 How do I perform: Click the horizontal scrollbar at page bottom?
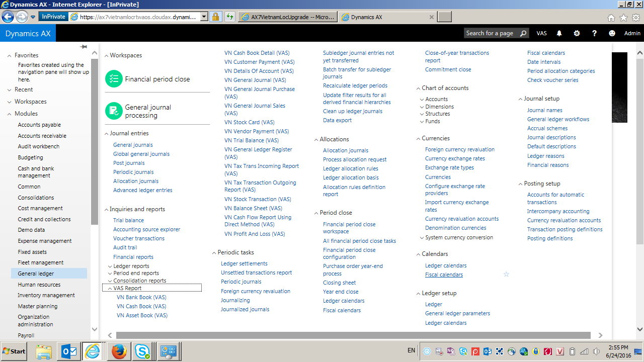tap(353, 335)
